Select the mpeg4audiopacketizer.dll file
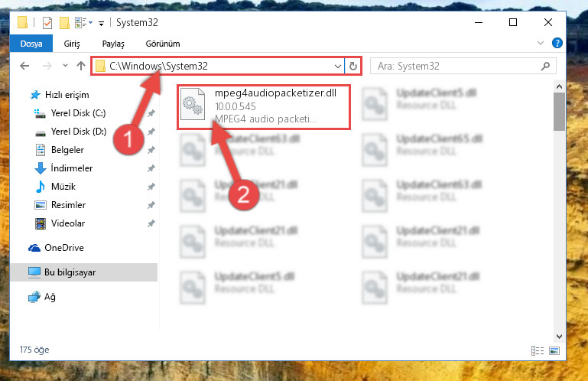The image size is (588, 381). click(x=264, y=107)
